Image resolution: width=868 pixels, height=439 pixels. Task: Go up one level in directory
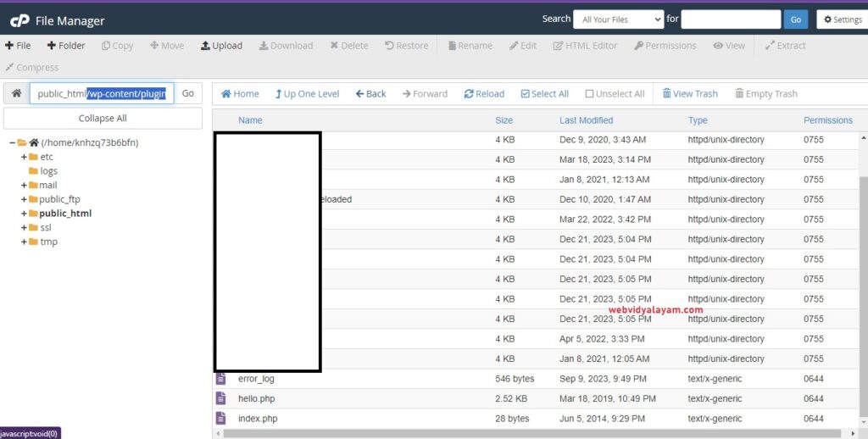tap(306, 94)
